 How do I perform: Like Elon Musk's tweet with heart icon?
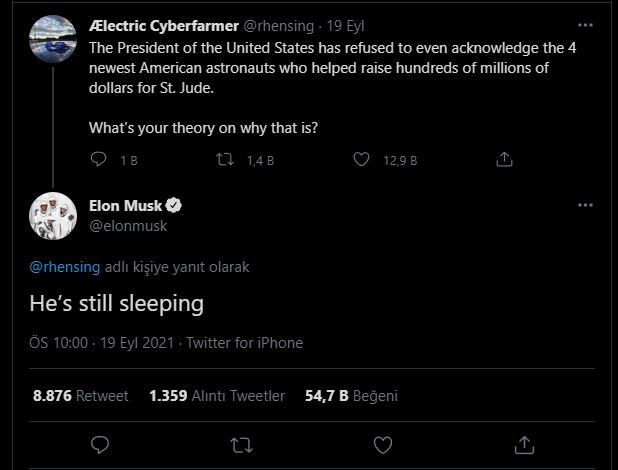click(x=382, y=443)
